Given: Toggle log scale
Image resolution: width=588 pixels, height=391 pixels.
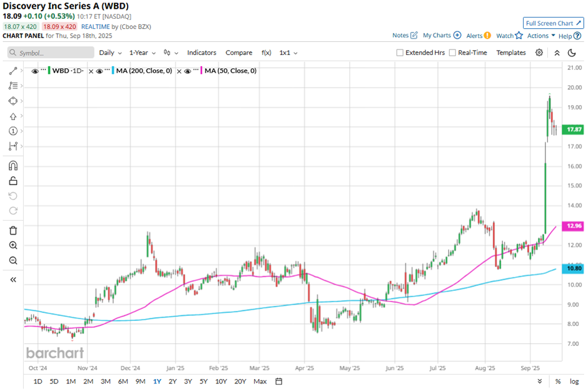Looking at the screenshot, I should pos(574,381).
